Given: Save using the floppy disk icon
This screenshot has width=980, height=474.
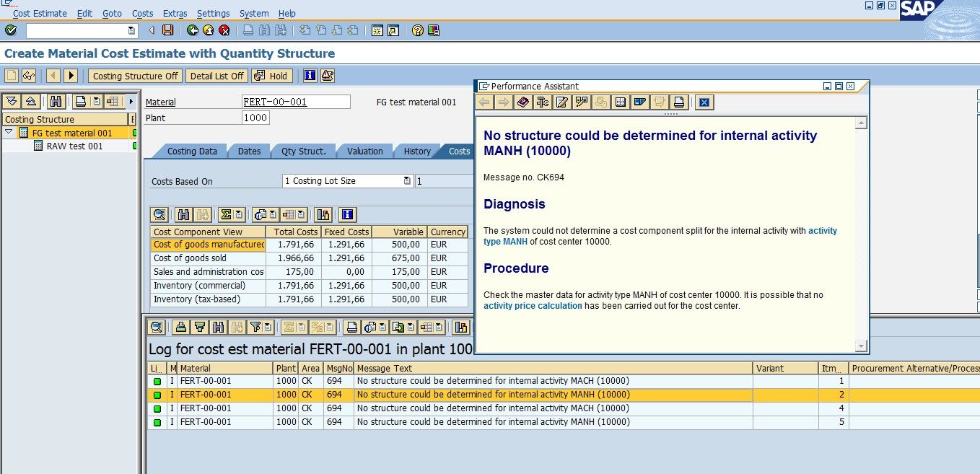Looking at the screenshot, I should (168, 30).
